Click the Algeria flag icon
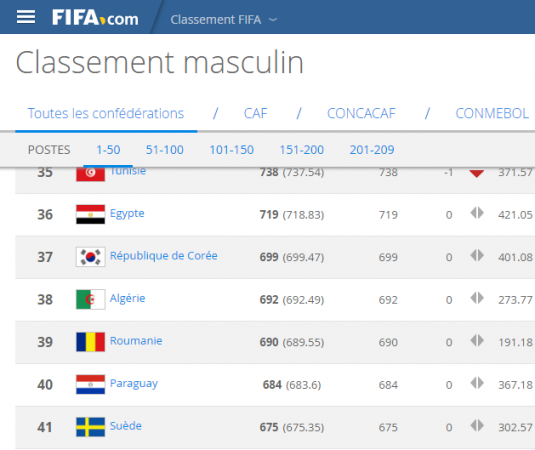Viewport: 535px width, 450px height. (x=90, y=299)
